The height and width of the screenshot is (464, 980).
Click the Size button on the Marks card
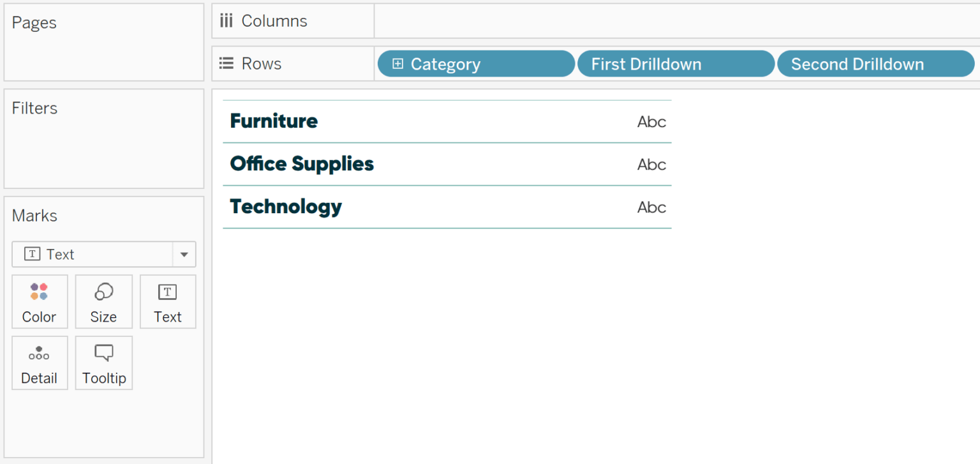tap(103, 301)
